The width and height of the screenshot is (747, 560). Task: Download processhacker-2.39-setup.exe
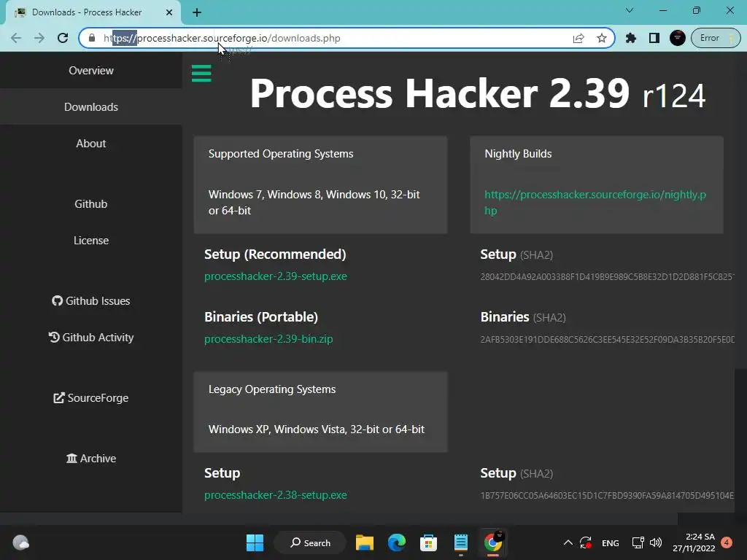(275, 276)
